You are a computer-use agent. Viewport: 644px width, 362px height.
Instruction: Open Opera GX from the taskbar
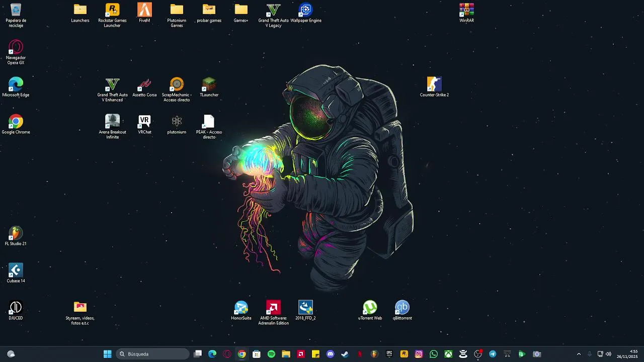coord(227,354)
